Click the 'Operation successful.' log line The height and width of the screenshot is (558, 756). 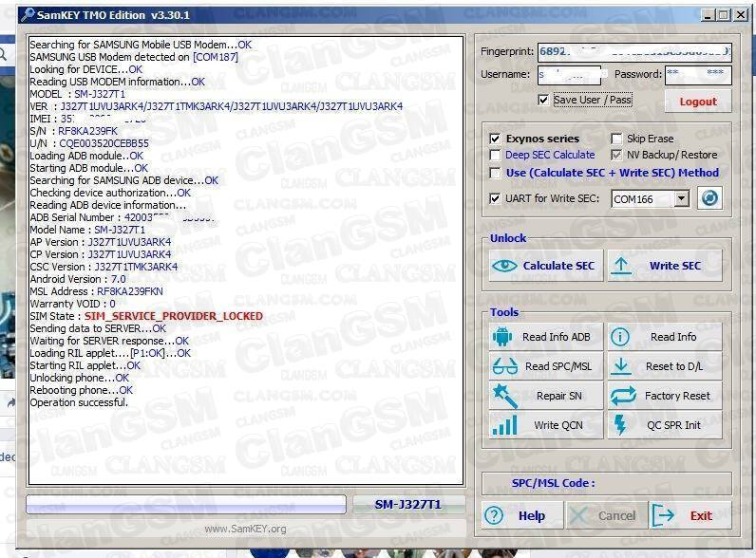coord(79,402)
